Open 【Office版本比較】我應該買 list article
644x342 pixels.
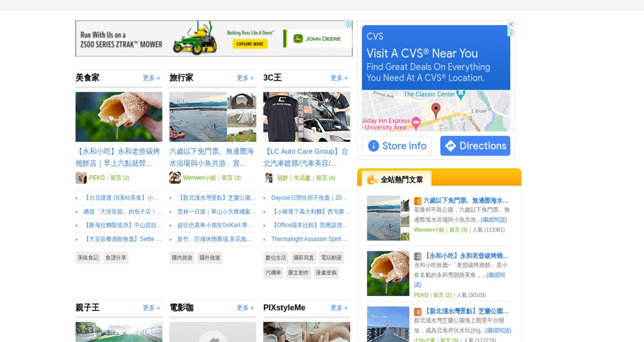(x=309, y=225)
